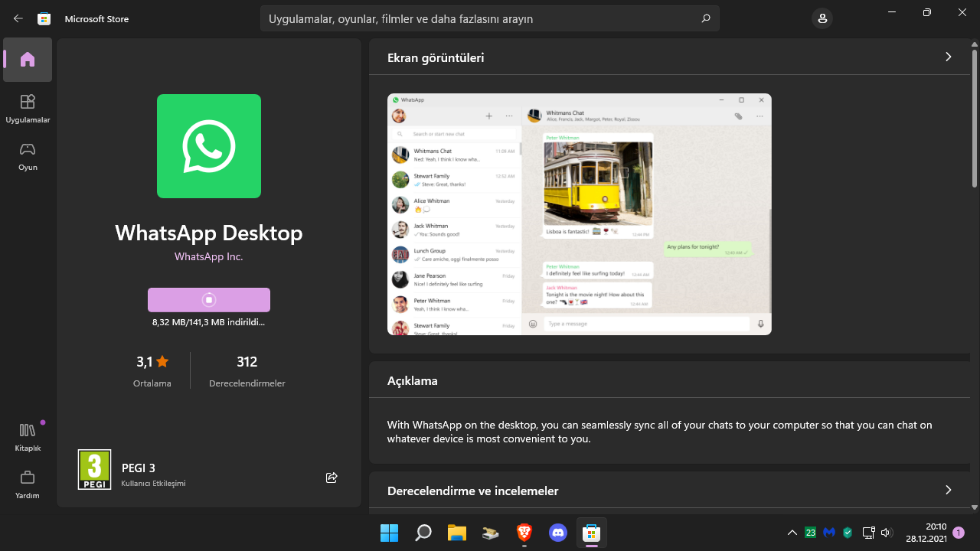980x551 pixels.
Task: Open Discord from the taskbar
Action: coord(558,533)
